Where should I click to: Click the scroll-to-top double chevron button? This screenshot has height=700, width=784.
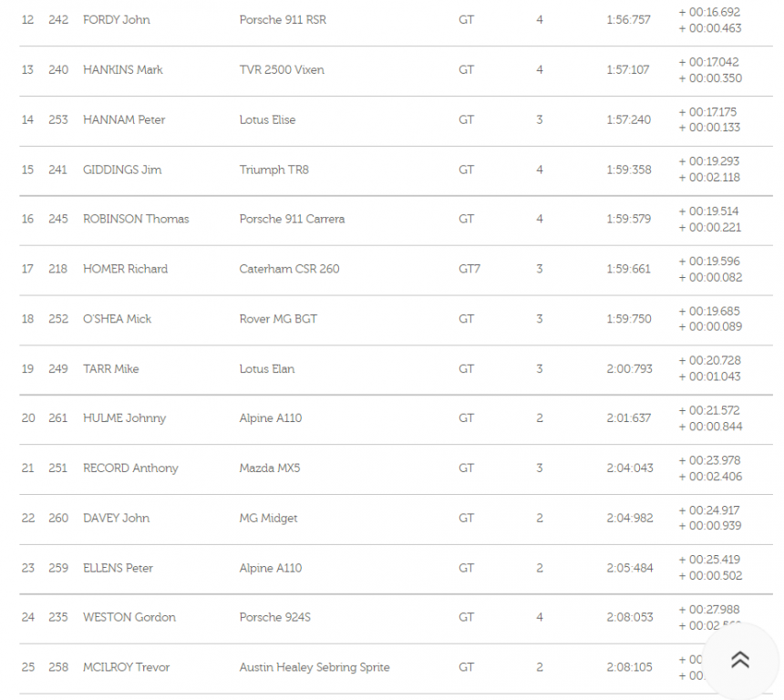tap(740, 660)
